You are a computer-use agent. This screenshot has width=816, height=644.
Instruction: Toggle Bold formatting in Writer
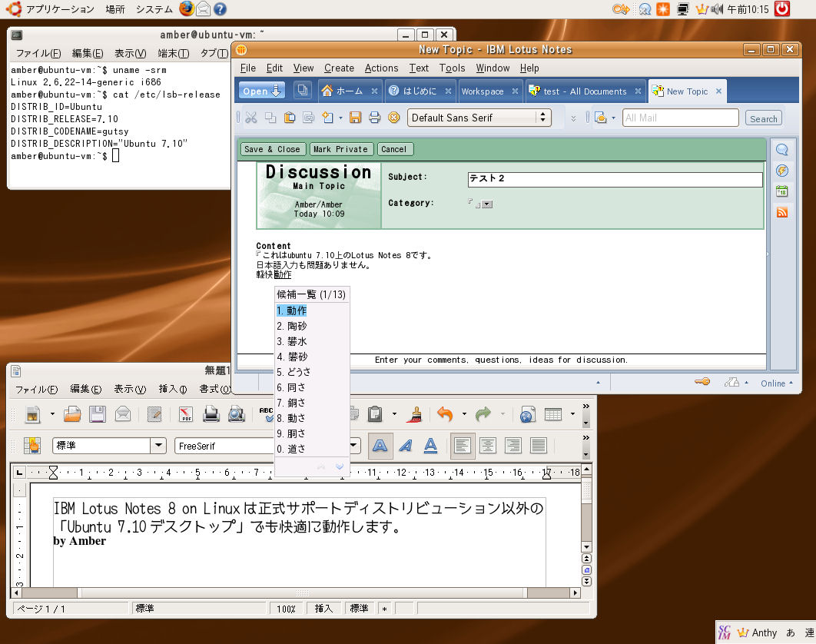coord(380,446)
